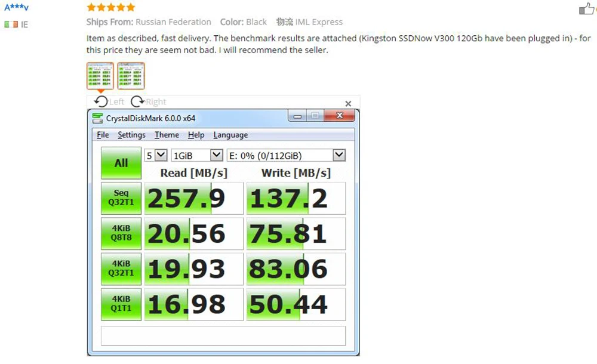Run all benchmarks with All button
597x364 pixels.
(121, 163)
